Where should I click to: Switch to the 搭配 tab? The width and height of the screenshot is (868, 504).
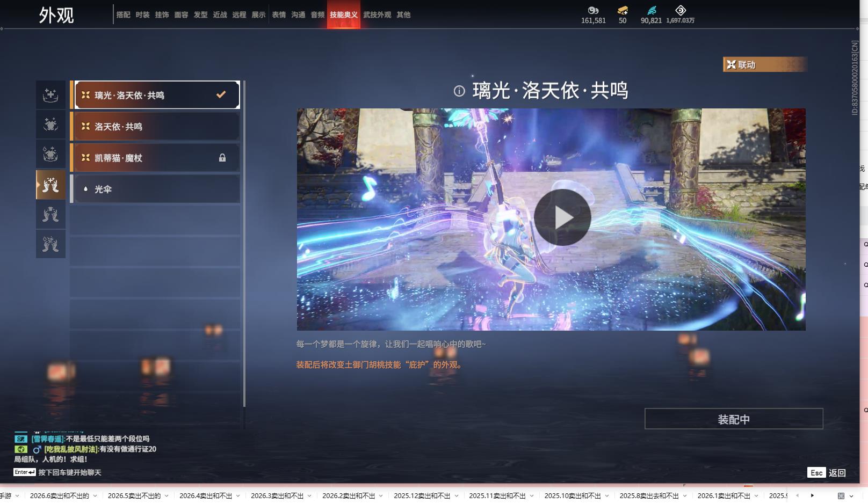tap(124, 15)
